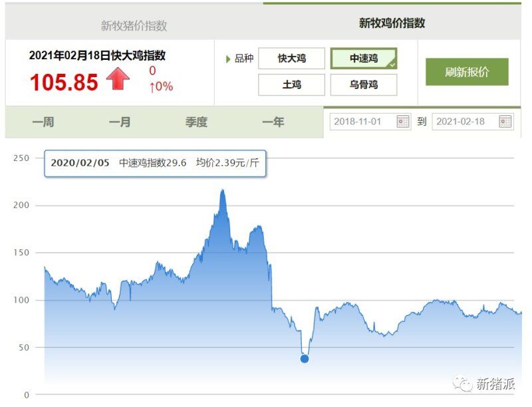
Task: Click the green triangle beside 品种
Action: point(228,59)
